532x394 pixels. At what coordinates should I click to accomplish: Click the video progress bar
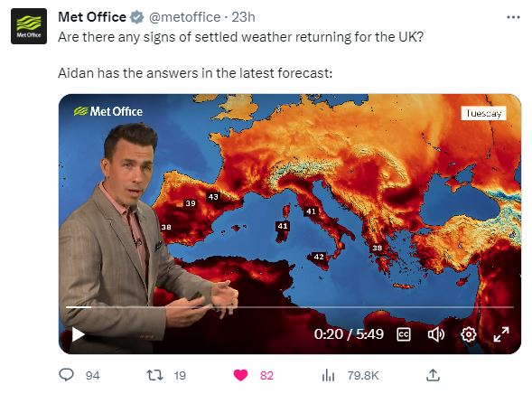(290, 307)
